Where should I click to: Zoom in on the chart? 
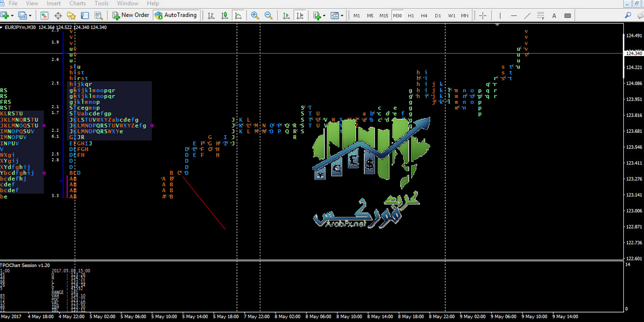[x=255, y=15]
